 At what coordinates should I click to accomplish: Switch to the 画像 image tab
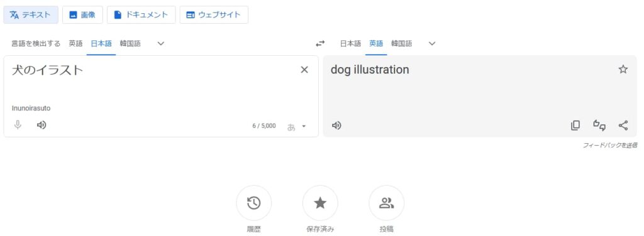pos(82,15)
